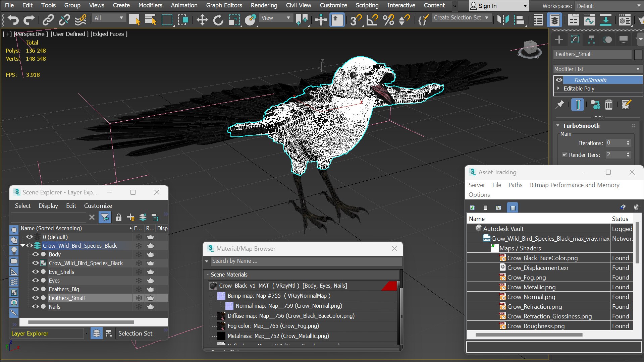The width and height of the screenshot is (644, 362).
Task: Choose Rectangular Selection Region tool
Action: (167, 20)
